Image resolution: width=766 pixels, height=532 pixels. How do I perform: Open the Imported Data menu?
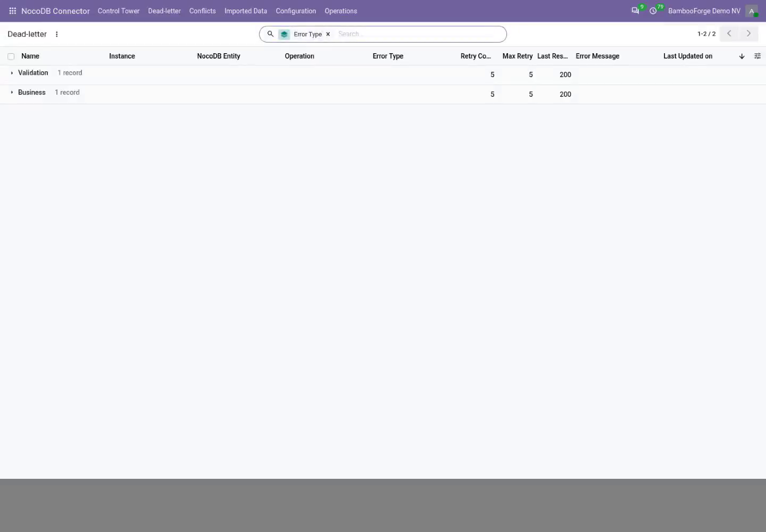pyautogui.click(x=246, y=11)
